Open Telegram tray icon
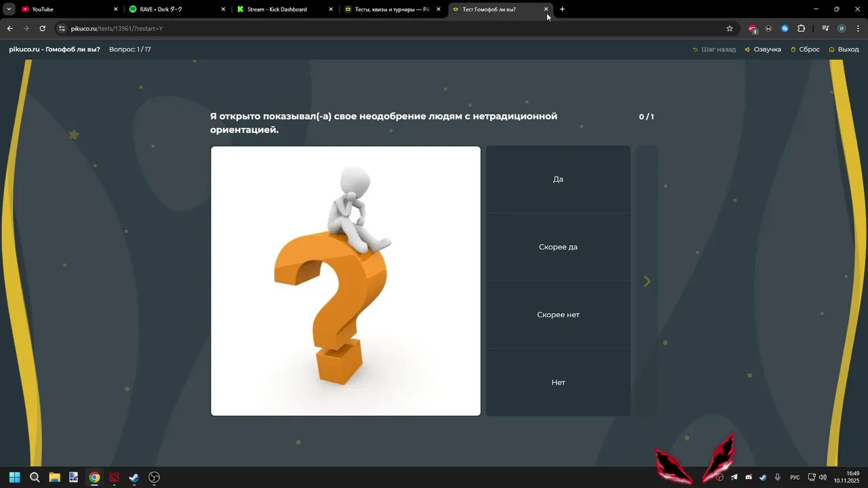Viewport: 868px width, 488px height. coord(734,477)
